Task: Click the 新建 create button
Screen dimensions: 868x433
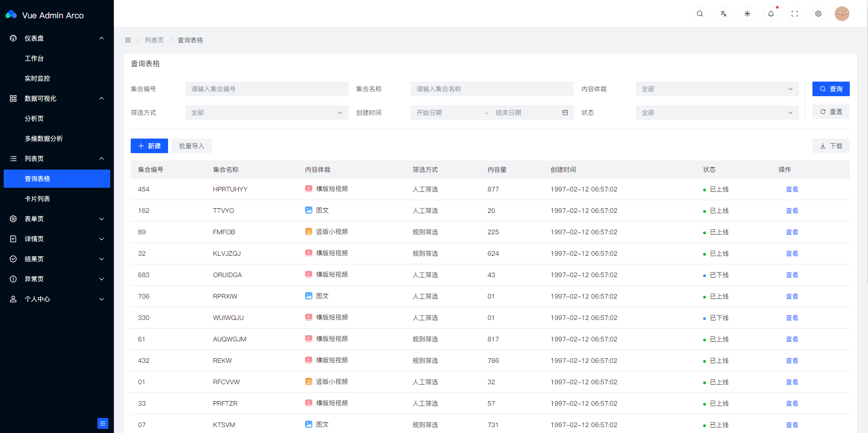Action: pyautogui.click(x=149, y=146)
